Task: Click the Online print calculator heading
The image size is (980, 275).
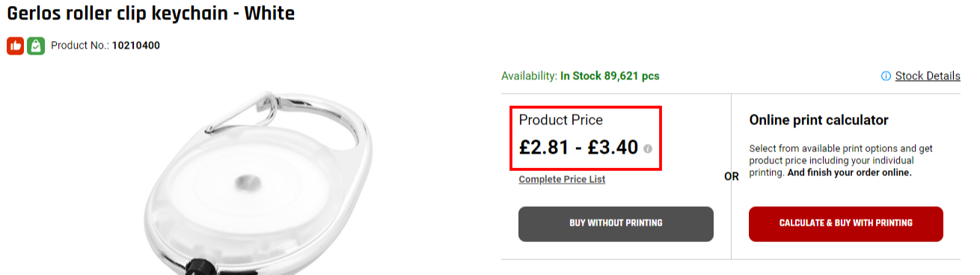Action: pyautogui.click(x=818, y=120)
